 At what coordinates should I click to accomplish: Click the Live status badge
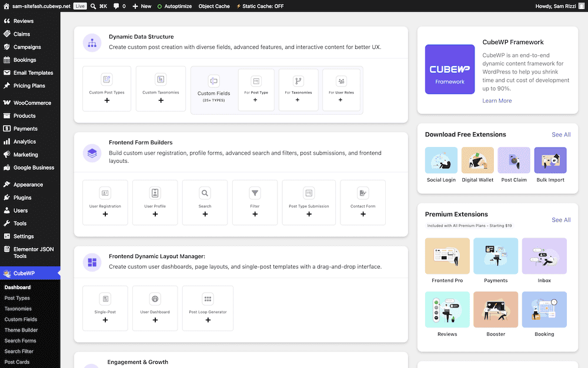pyautogui.click(x=80, y=6)
